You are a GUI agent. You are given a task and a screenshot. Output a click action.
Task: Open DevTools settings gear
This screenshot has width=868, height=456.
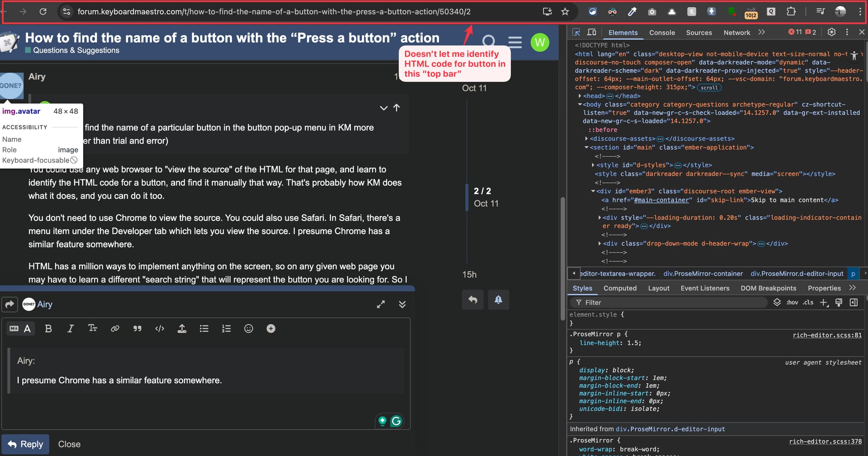click(831, 32)
